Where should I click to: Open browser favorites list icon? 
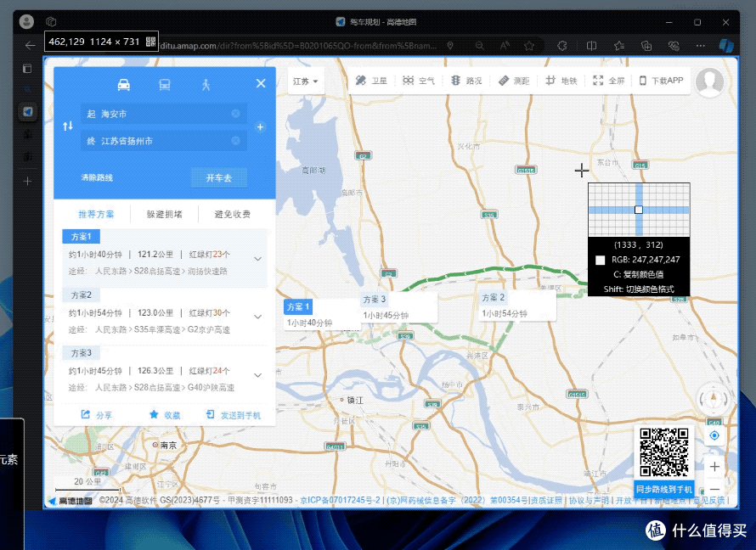[x=619, y=46]
